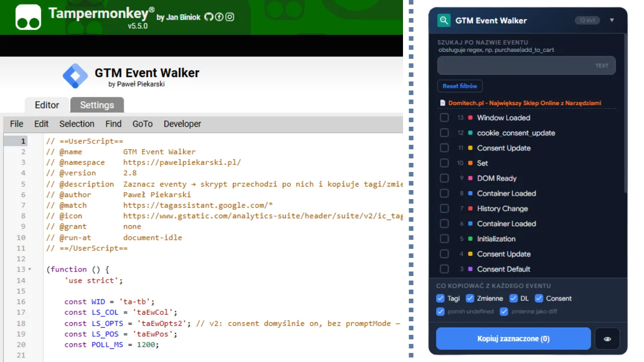Check the Consent Default event checkbox
This screenshot has height=362, width=644.
point(444,269)
